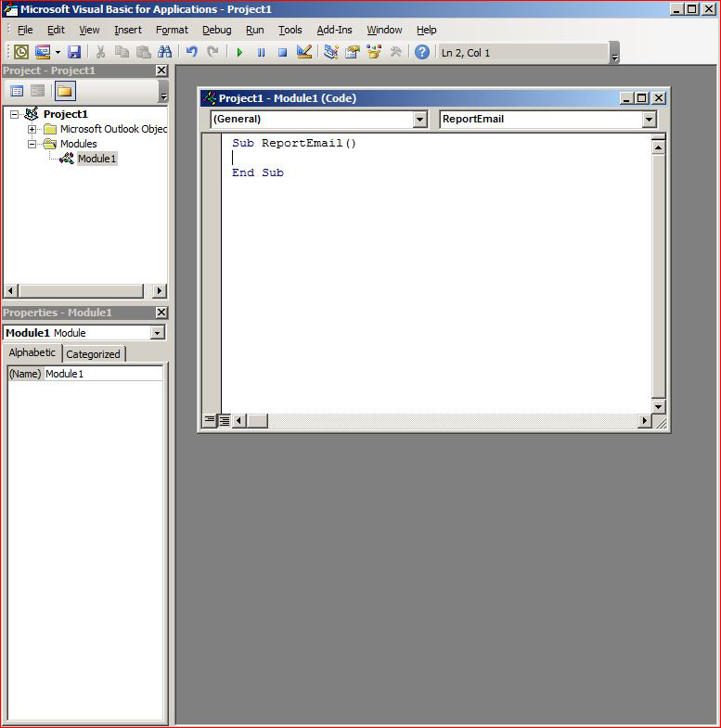Open the Window menu
Viewport: 721px width, 728px height.
[384, 30]
